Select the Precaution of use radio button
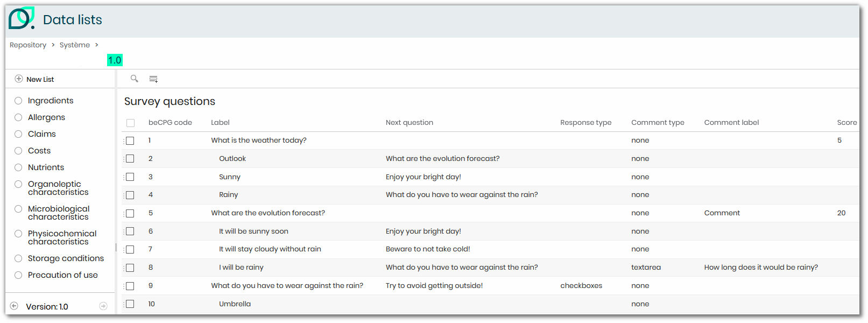868x323 pixels. (x=18, y=275)
